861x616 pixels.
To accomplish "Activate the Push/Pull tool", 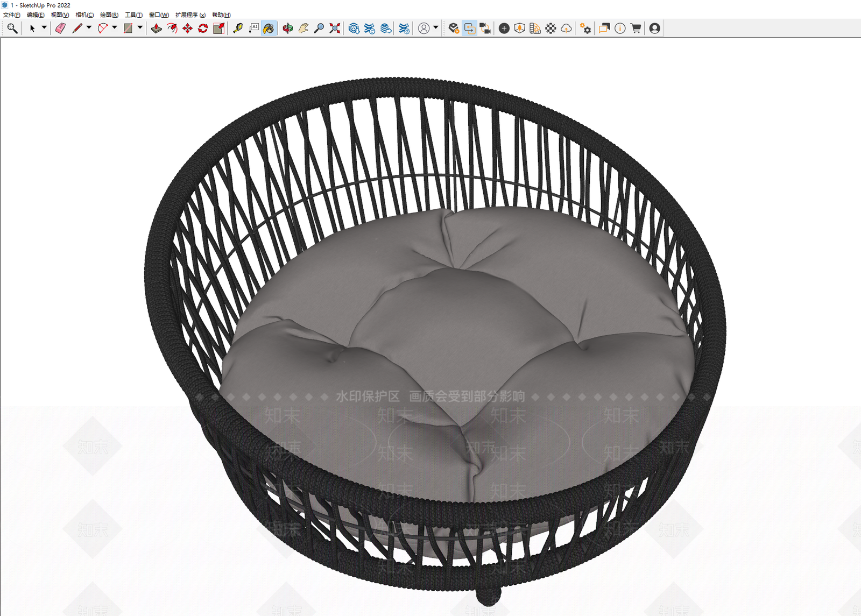I will tap(156, 29).
